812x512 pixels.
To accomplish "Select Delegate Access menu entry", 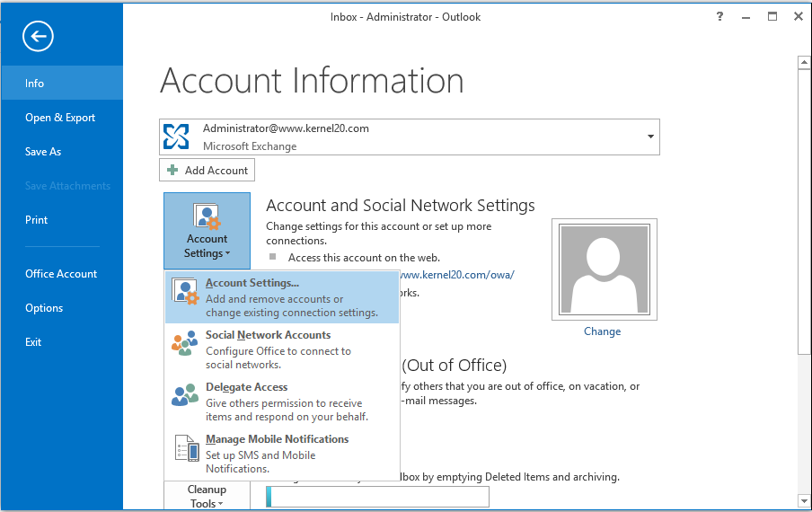I will [x=282, y=402].
